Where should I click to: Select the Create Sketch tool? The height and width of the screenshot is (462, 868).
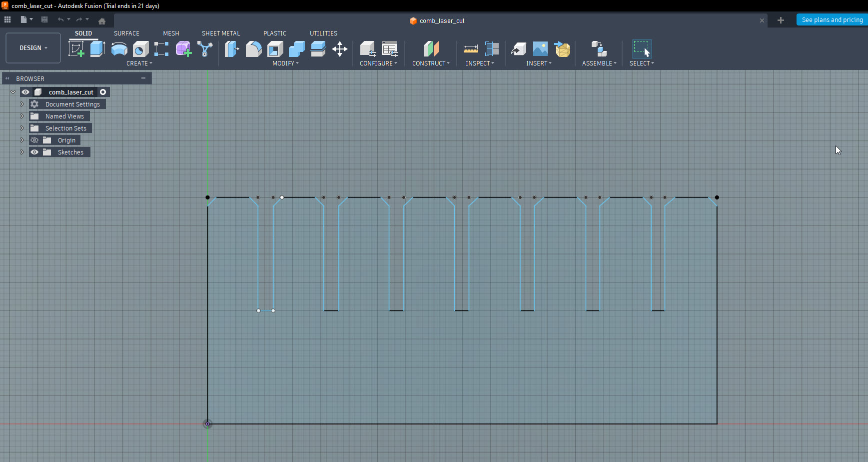[x=76, y=48]
